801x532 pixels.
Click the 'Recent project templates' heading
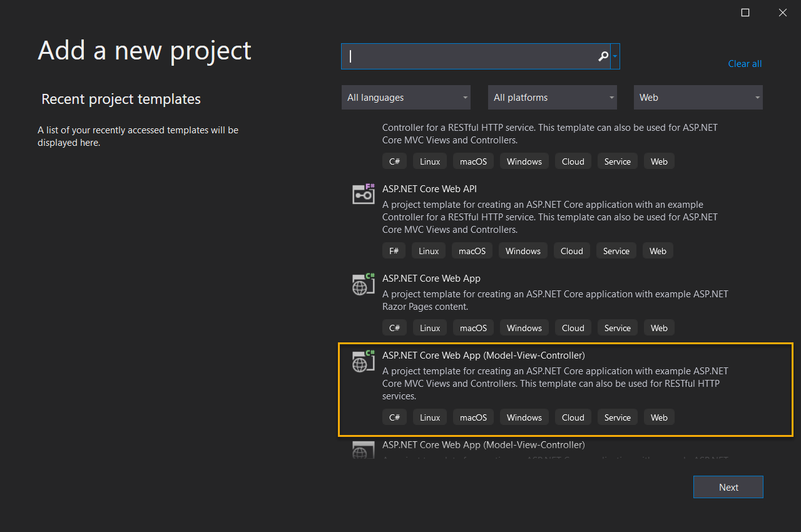(121, 99)
